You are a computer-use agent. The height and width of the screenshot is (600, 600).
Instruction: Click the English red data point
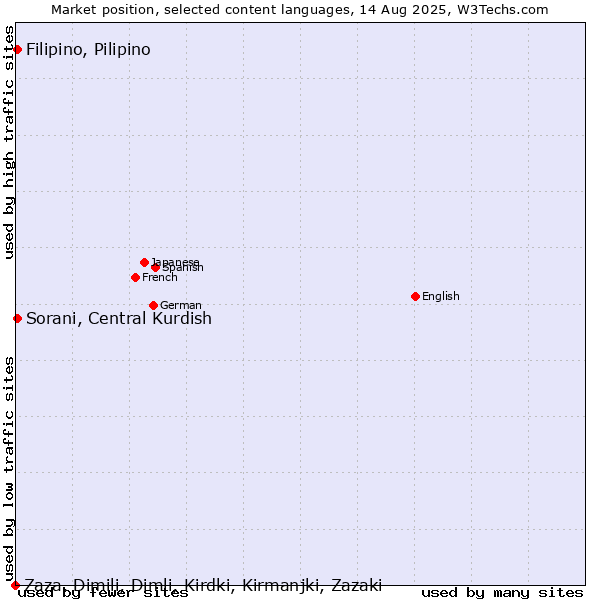[x=416, y=297]
